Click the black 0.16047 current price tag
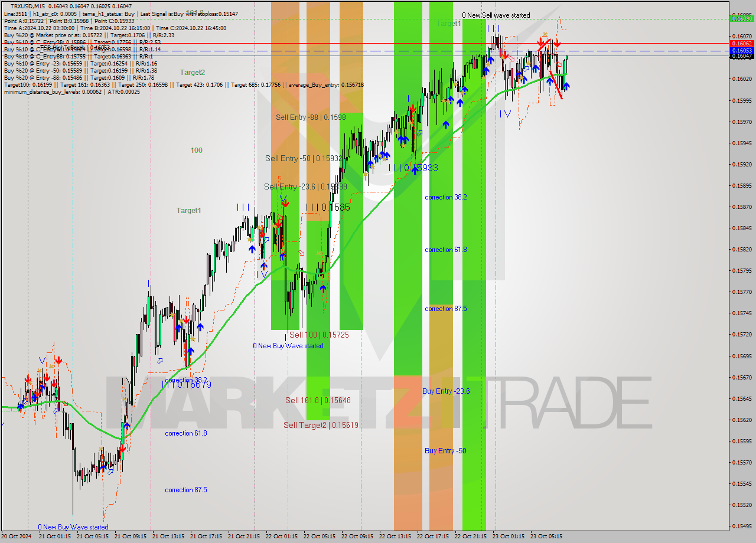The height and width of the screenshot is (543, 756). 741,56
